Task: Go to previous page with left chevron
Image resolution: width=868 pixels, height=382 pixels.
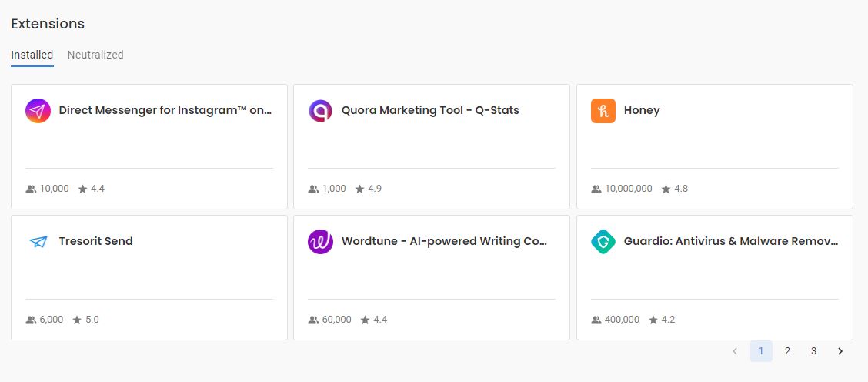Action: [x=735, y=351]
